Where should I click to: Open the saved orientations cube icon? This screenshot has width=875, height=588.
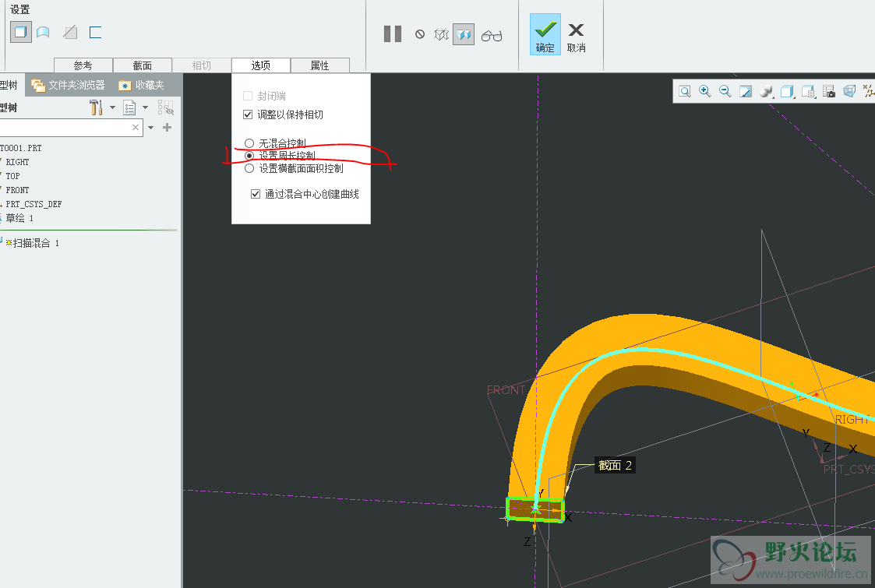point(788,91)
